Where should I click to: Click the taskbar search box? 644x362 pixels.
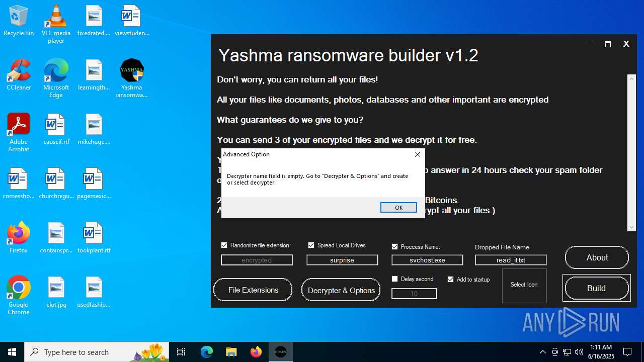pyautogui.click(x=97, y=352)
